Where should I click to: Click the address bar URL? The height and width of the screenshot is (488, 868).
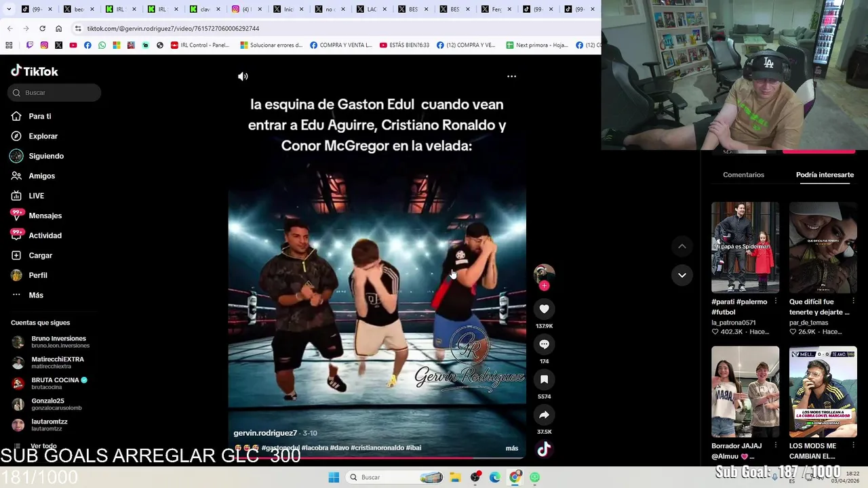click(x=173, y=28)
